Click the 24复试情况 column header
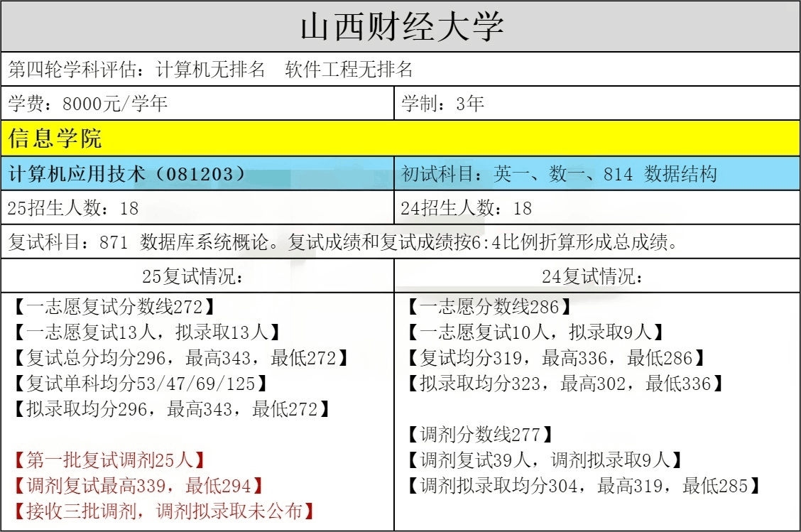The image size is (801, 532). point(596,276)
